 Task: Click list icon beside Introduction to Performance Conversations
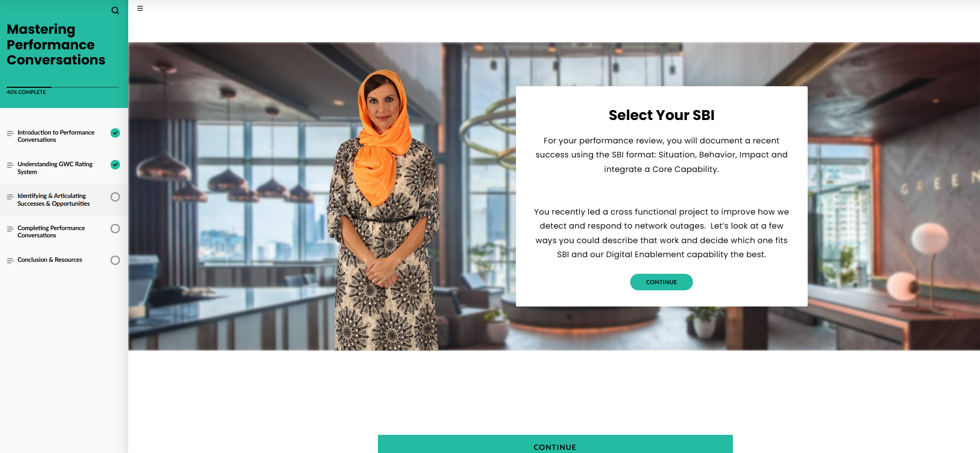(10, 134)
